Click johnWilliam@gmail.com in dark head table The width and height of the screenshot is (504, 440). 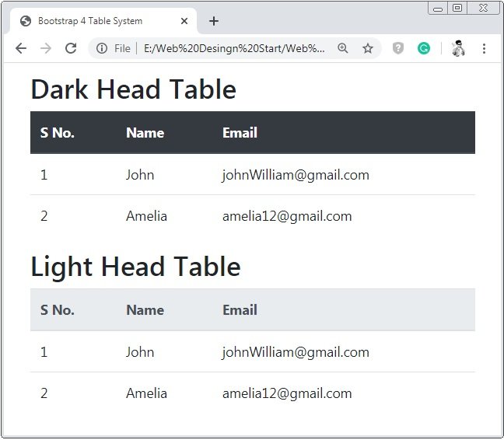(296, 176)
